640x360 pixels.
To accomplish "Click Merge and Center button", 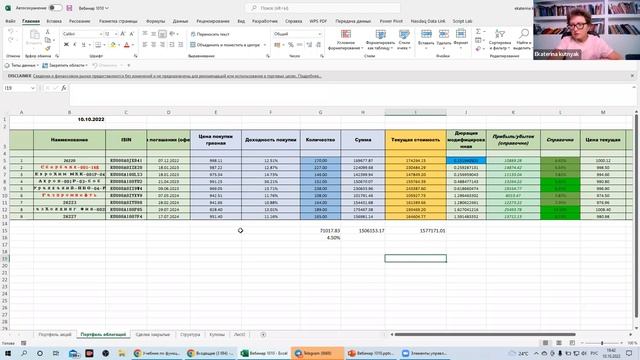I will (225, 45).
